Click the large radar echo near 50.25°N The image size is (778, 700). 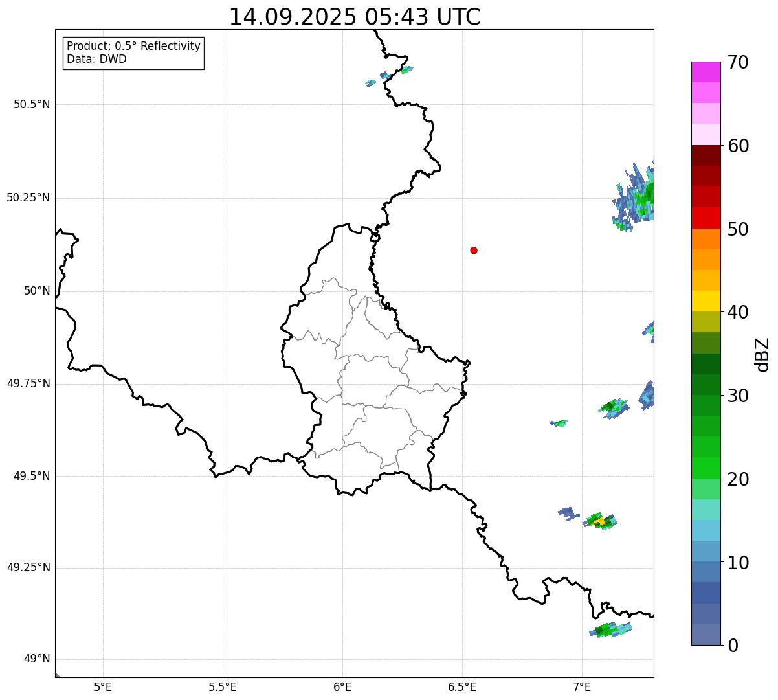coord(634,196)
